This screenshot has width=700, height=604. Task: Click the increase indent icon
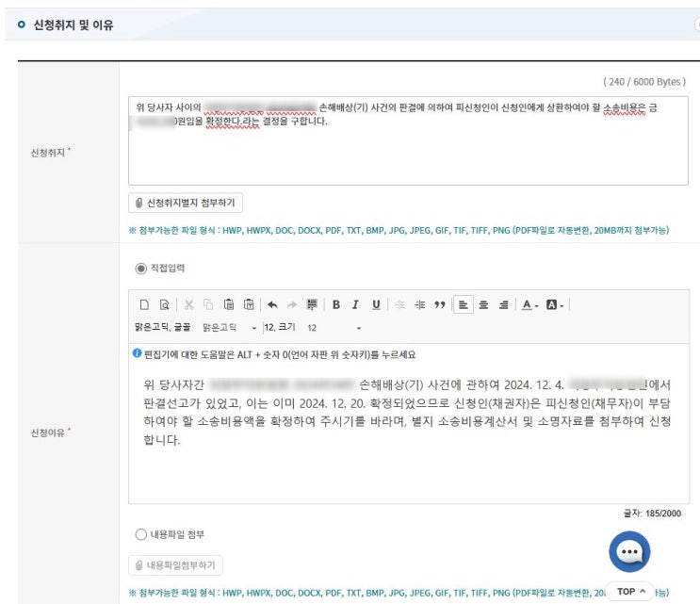(x=419, y=304)
